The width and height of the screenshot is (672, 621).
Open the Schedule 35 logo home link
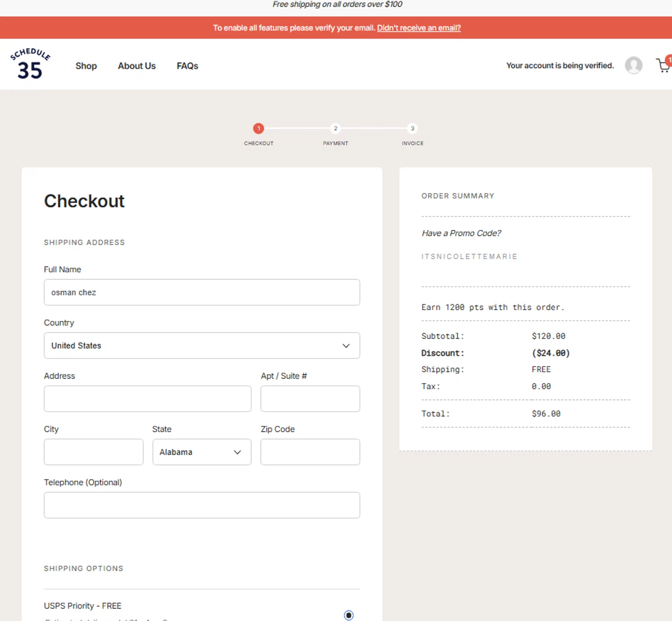[x=30, y=65]
